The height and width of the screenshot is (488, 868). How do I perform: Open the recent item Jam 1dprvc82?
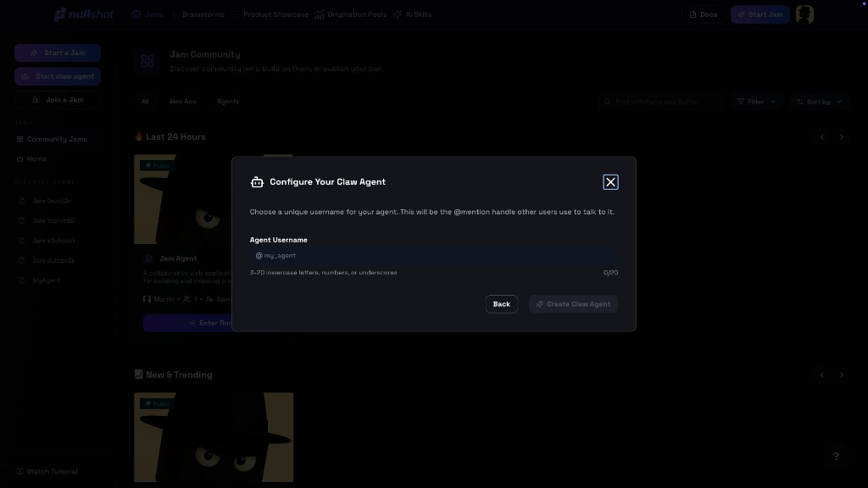[53, 220]
